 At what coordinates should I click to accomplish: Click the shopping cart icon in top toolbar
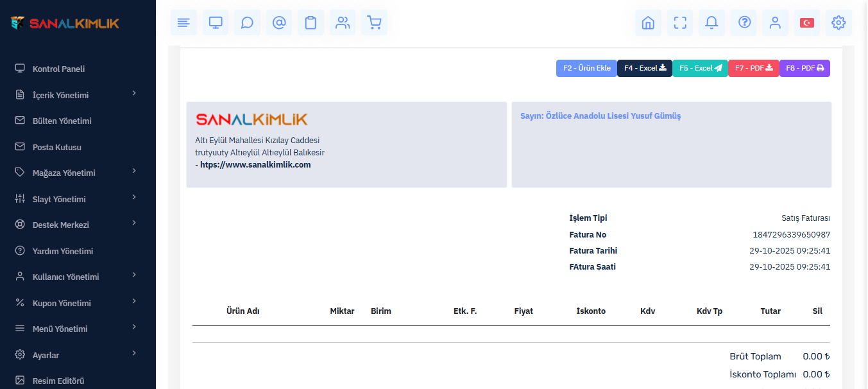(374, 22)
